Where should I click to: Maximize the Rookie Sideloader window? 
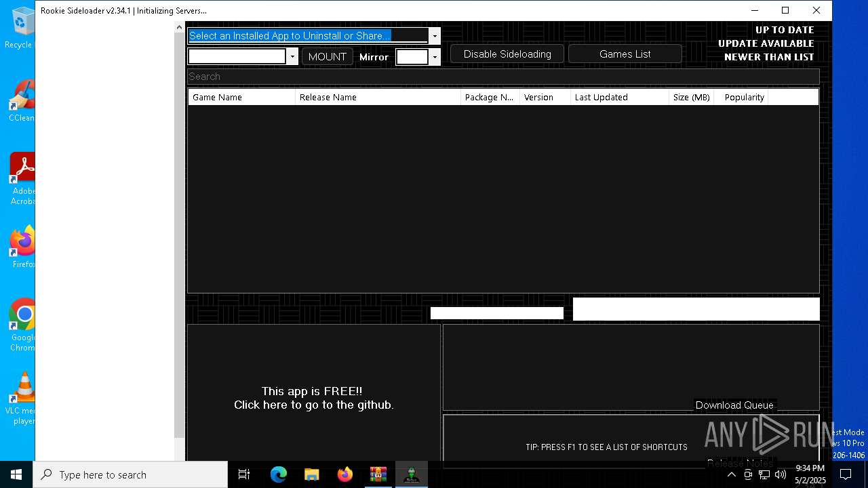pos(785,10)
